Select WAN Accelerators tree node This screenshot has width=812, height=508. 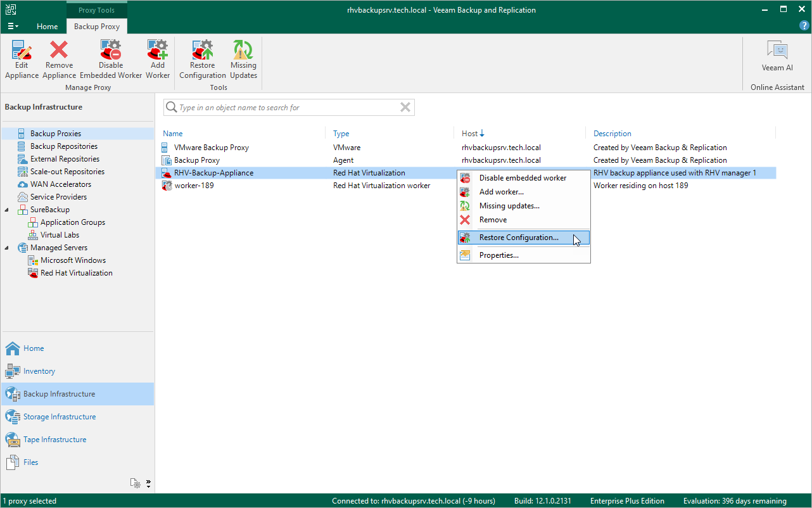click(61, 184)
